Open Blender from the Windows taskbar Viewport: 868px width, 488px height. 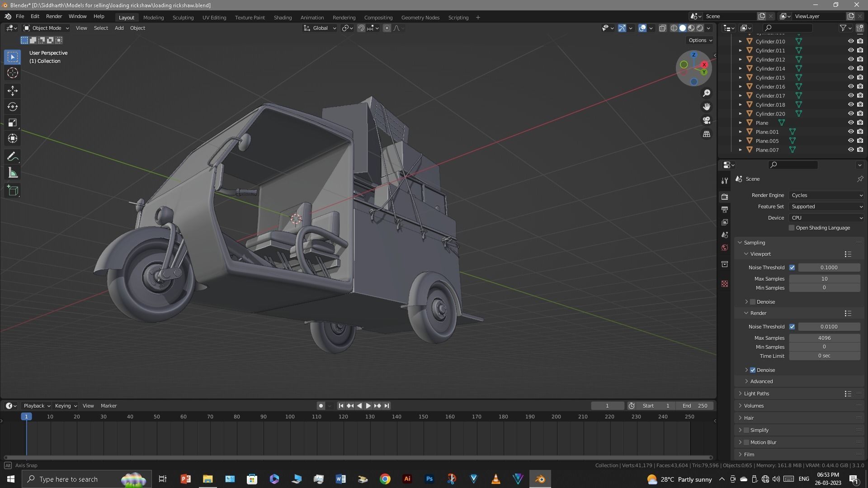(540, 479)
